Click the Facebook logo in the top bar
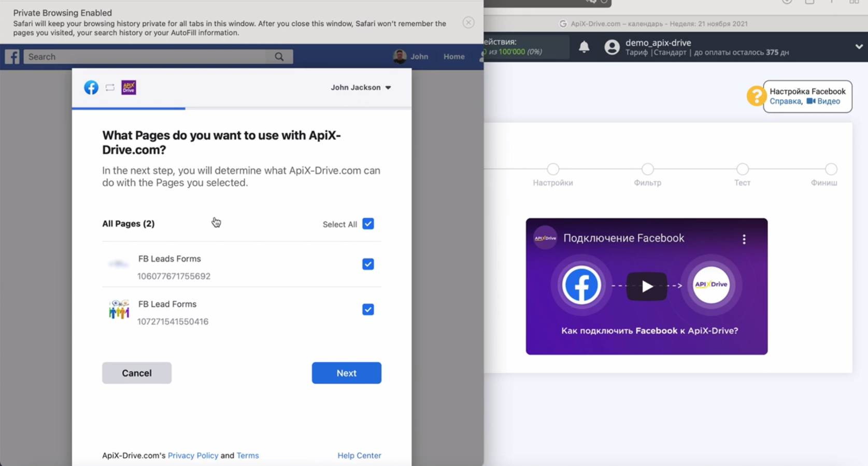Viewport: 868px width, 466px height. pos(12,57)
